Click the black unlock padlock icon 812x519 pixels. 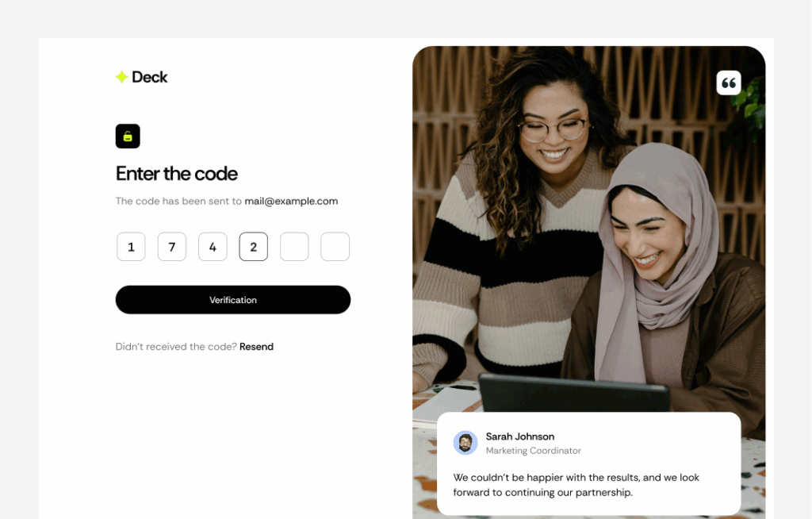(128, 136)
